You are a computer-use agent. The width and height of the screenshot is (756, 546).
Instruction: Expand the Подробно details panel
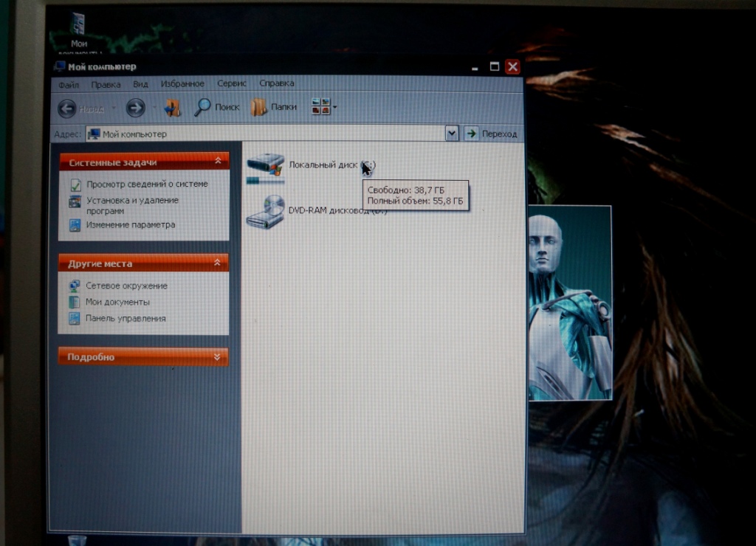pyautogui.click(x=217, y=356)
